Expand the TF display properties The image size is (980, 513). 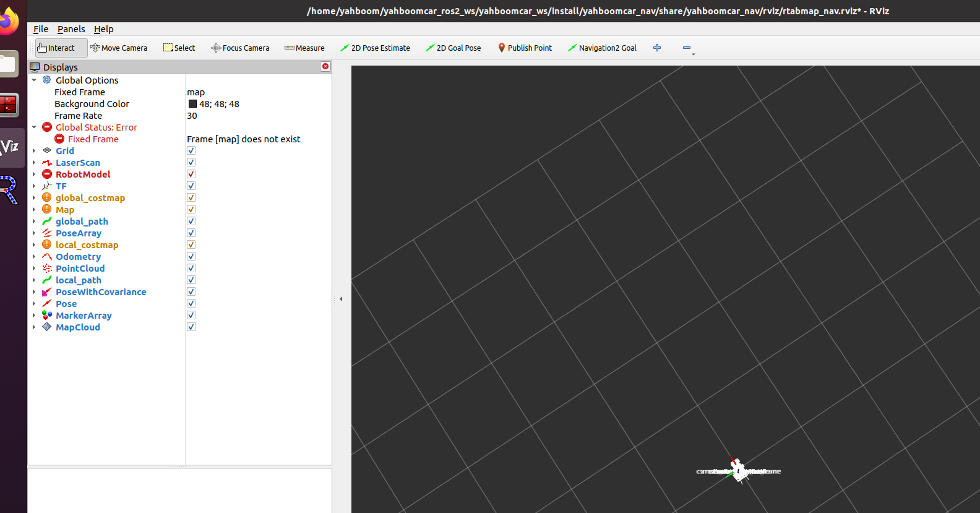coord(34,186)
